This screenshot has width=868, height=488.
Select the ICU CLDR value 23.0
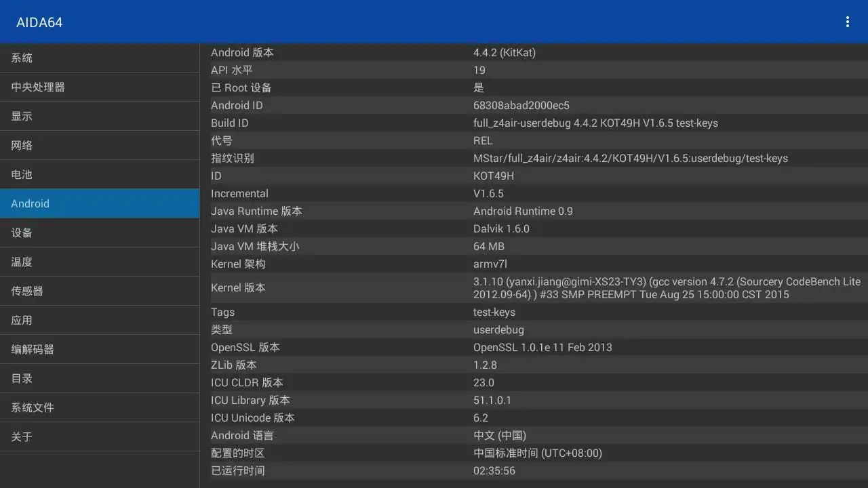[x=484, y=382]
